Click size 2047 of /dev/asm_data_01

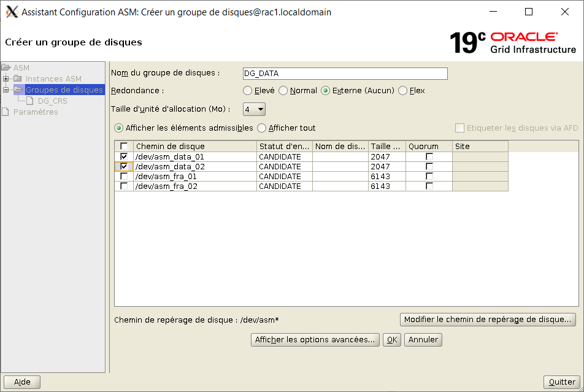pos(386,157)
